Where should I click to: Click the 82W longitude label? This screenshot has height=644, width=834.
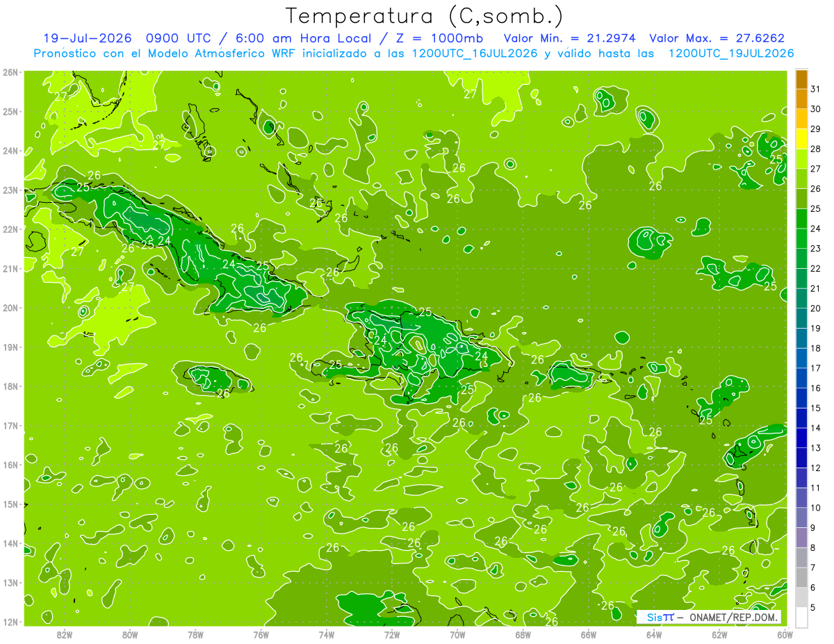(65, 634)
